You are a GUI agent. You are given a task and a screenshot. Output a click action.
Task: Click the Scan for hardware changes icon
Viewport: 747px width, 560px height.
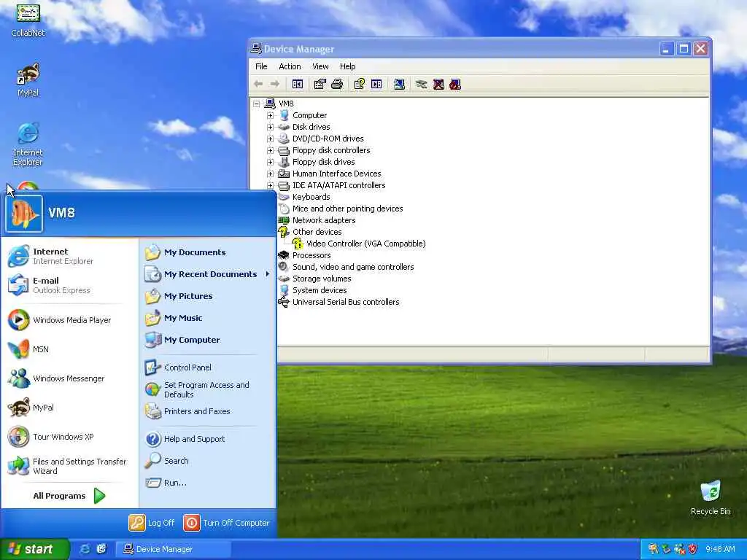(399, 85)
